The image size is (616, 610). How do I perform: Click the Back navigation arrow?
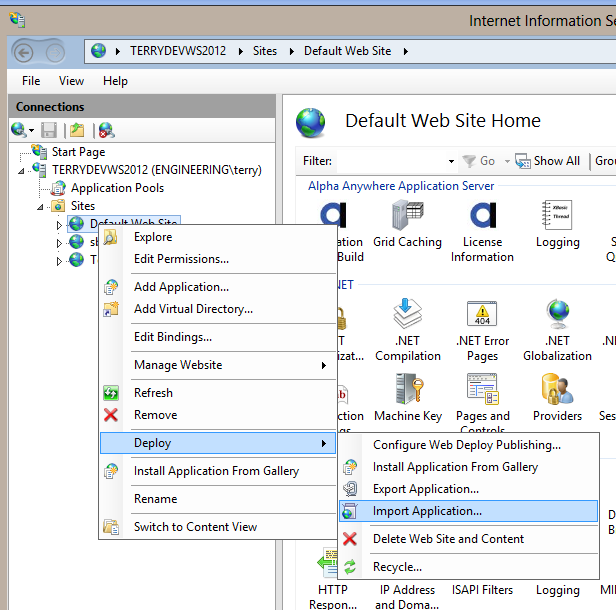tap(24, 52)
